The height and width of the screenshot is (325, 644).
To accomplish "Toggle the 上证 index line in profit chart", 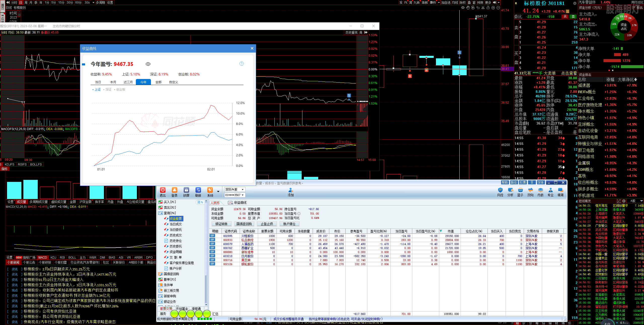I will point(97,90).
